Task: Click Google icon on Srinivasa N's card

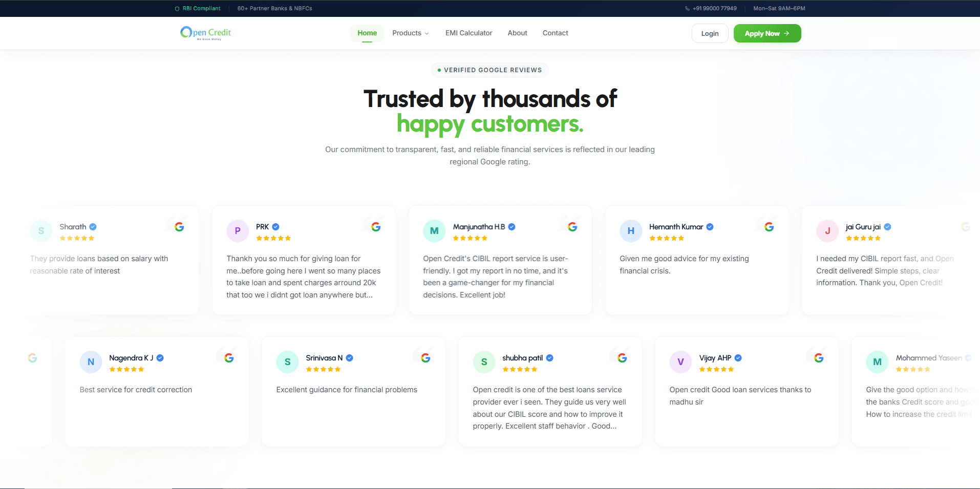Action: [425, 358]
